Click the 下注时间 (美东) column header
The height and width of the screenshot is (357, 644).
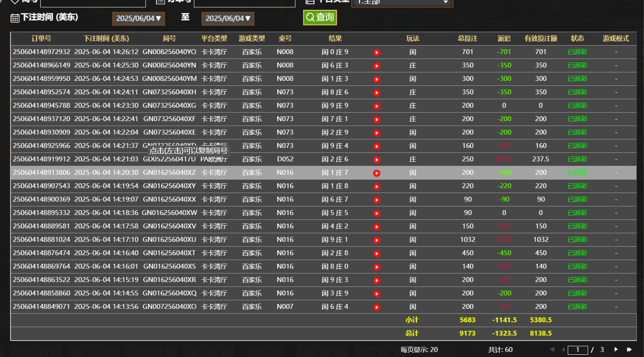(x=106, y=38)
